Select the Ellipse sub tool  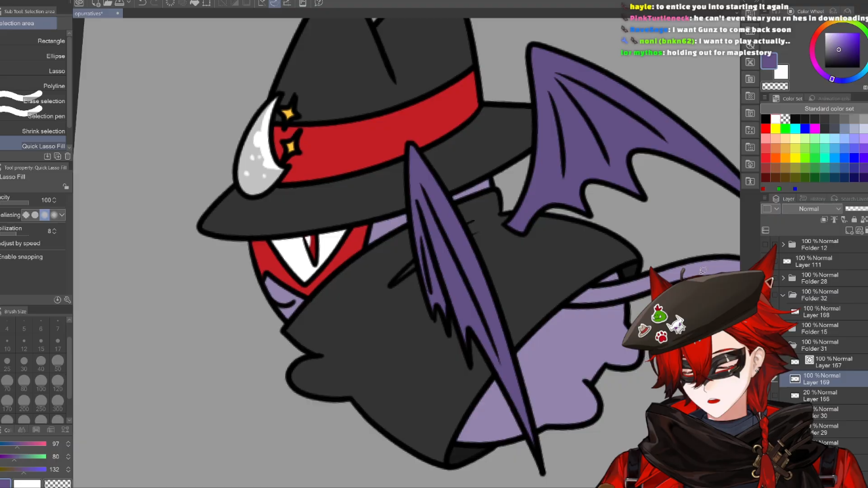34,56
